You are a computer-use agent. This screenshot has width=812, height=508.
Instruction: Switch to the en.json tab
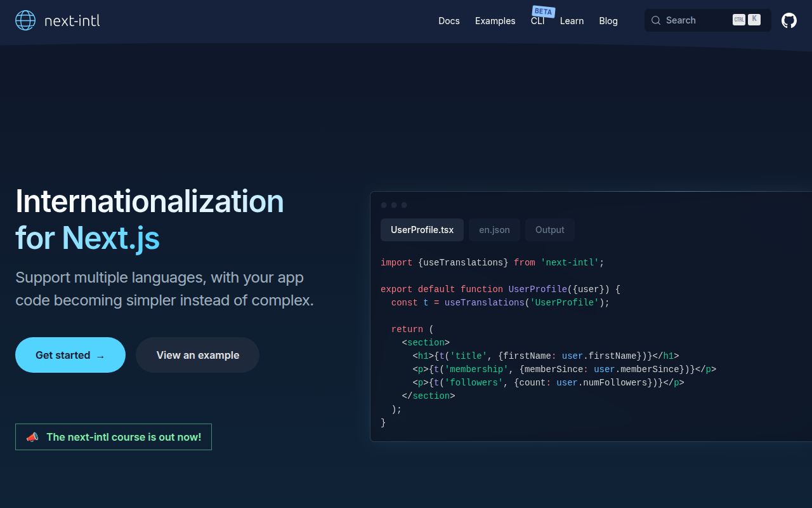click(x=494, y=230)
